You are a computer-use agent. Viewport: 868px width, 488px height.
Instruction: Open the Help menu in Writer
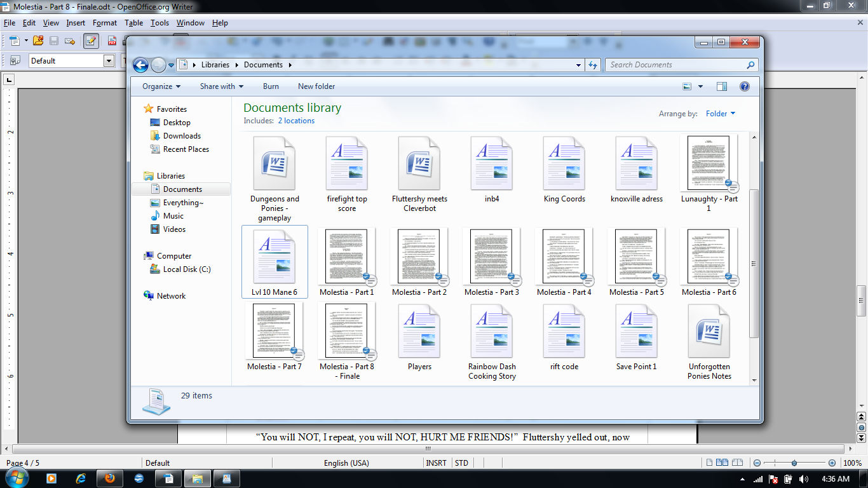click(220, 23)
